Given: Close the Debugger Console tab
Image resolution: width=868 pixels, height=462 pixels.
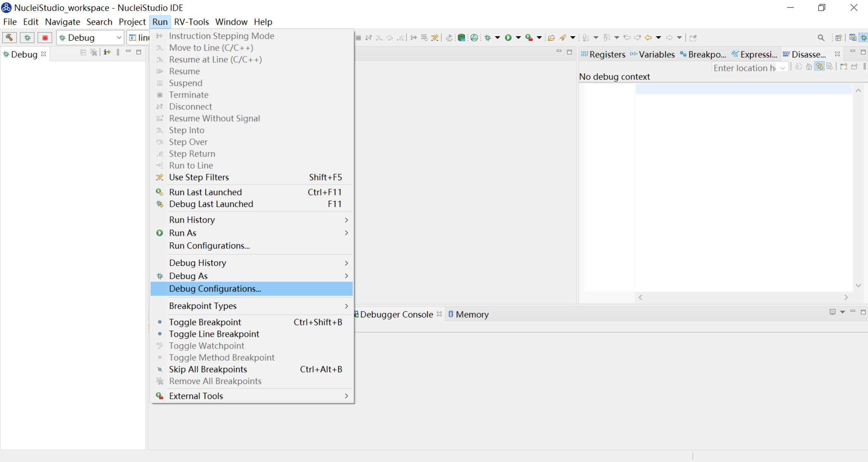Looking at the screenshot, I should click(440, 314).
